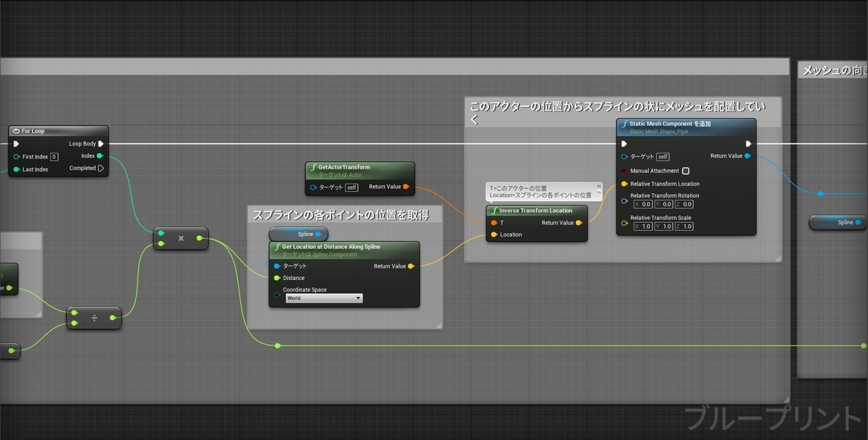Click the For Loop exec input pin

[x=17, y=143]
